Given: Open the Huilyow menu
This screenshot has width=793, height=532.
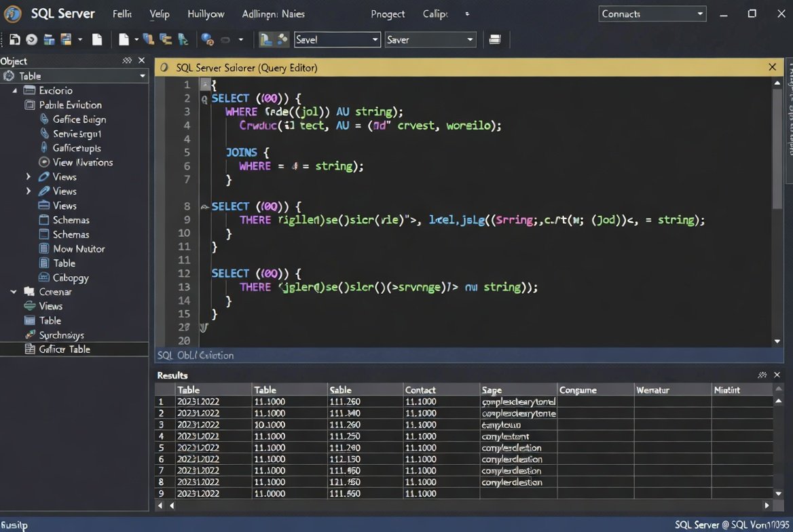Looking at the screenshot, I should coord(206,14).
